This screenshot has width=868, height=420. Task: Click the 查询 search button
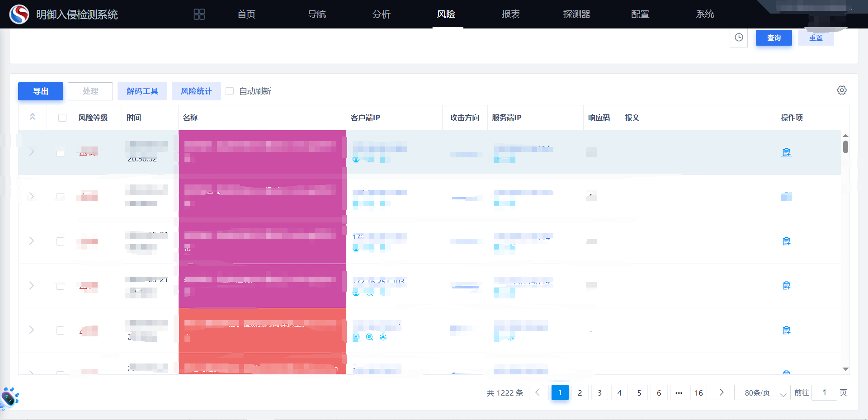point(774,38)
